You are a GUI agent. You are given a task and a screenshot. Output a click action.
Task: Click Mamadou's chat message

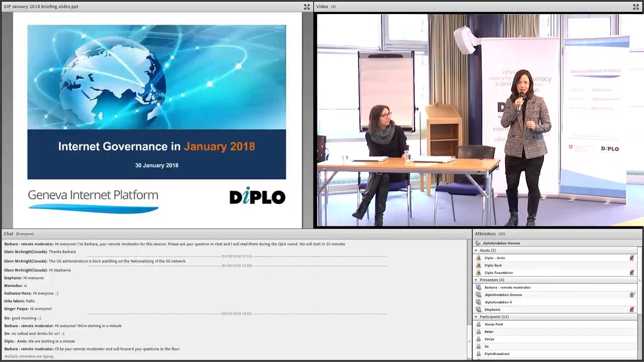click(x=16, y=286)
